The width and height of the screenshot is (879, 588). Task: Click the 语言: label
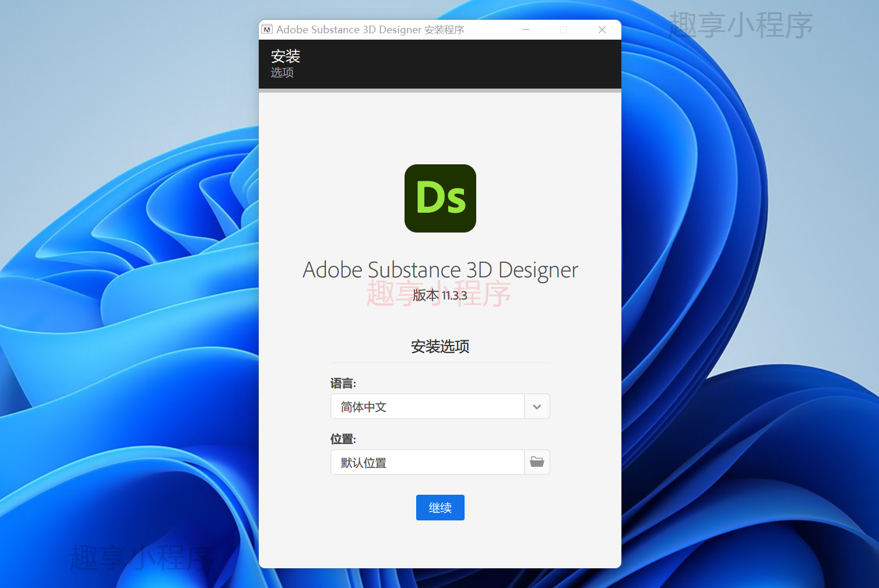343,383
